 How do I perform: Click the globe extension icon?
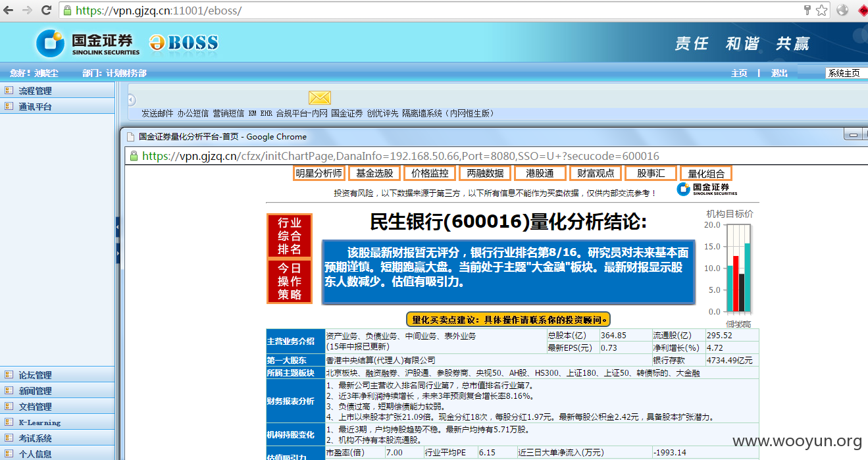pos(842,11)
